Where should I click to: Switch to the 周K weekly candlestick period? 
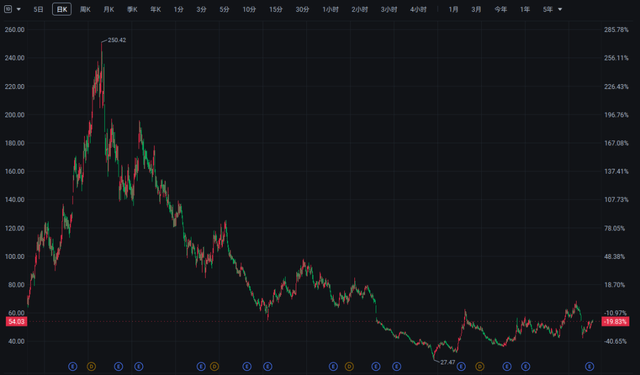pyautogui.click(x=85, y=9)
